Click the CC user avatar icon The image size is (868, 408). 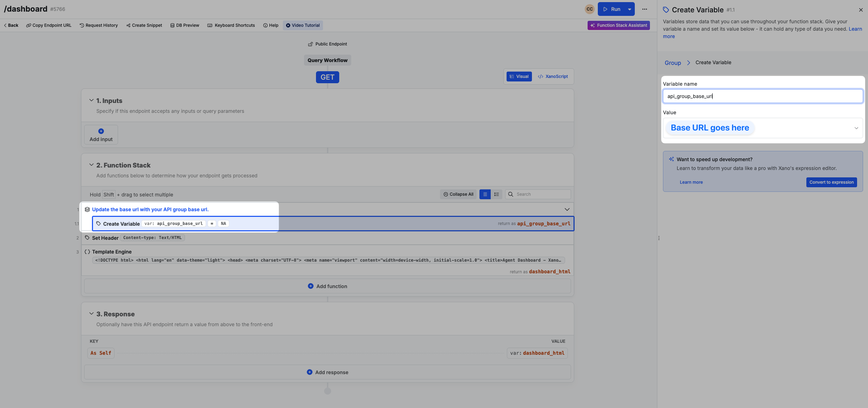(x=589, y=9)
